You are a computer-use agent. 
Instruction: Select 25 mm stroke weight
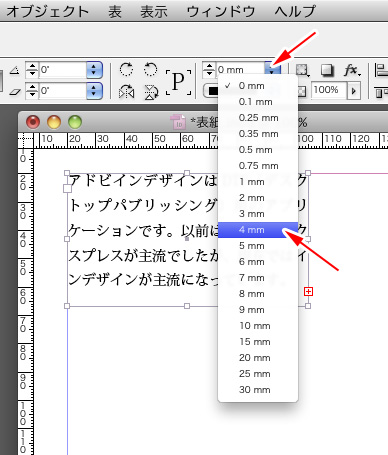258,374
